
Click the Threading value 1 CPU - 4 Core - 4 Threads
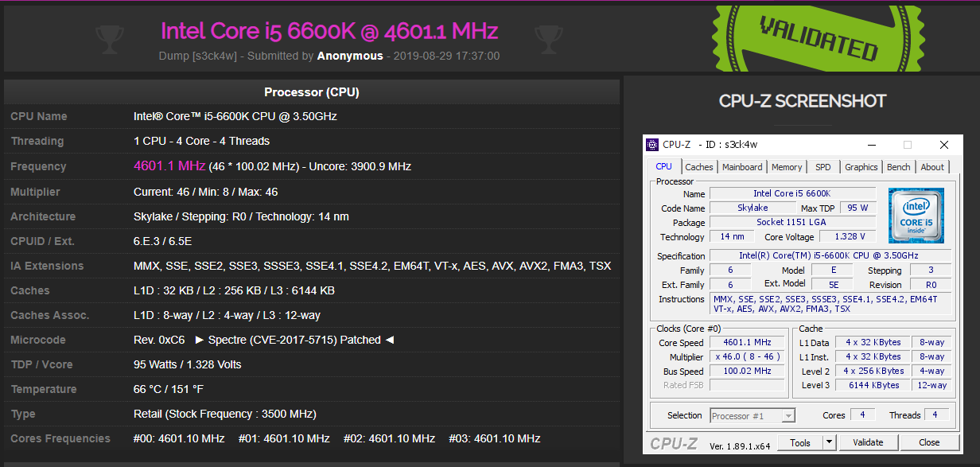click(x=201, y=141)
